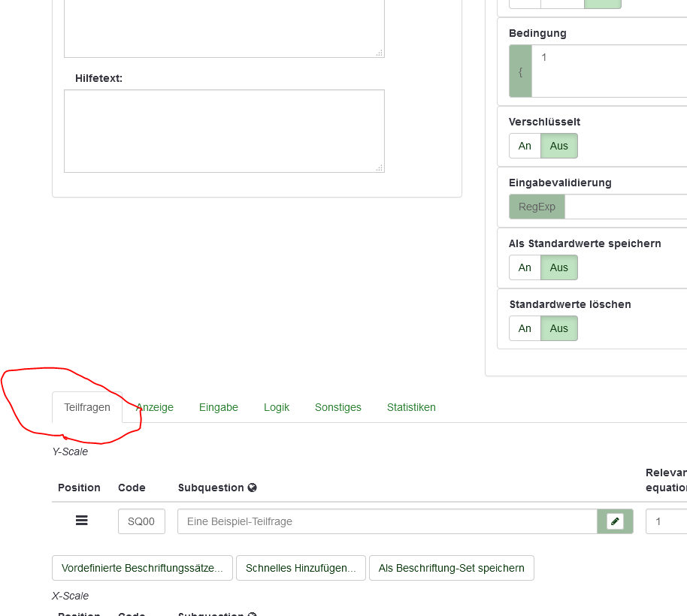687x616 pixels.
Task: Click the resize grip of the Hilfetext textarea
Action: point(379,168)
